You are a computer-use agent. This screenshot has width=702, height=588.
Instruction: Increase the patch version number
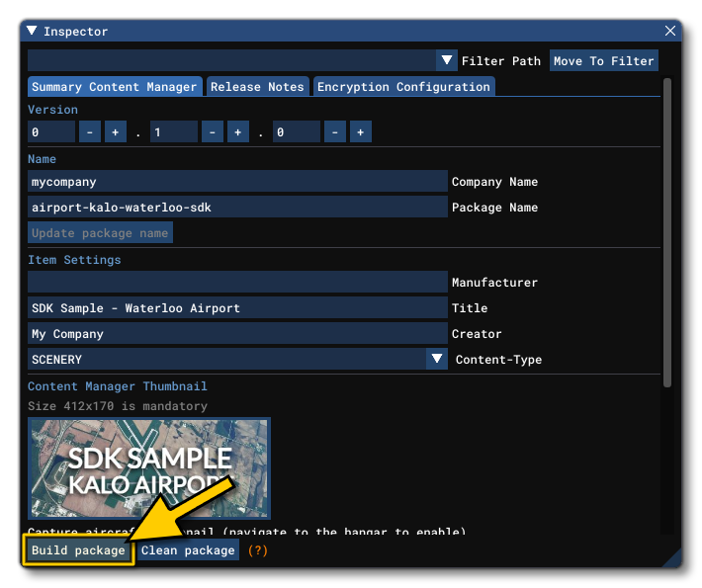[x=361, y=132]
